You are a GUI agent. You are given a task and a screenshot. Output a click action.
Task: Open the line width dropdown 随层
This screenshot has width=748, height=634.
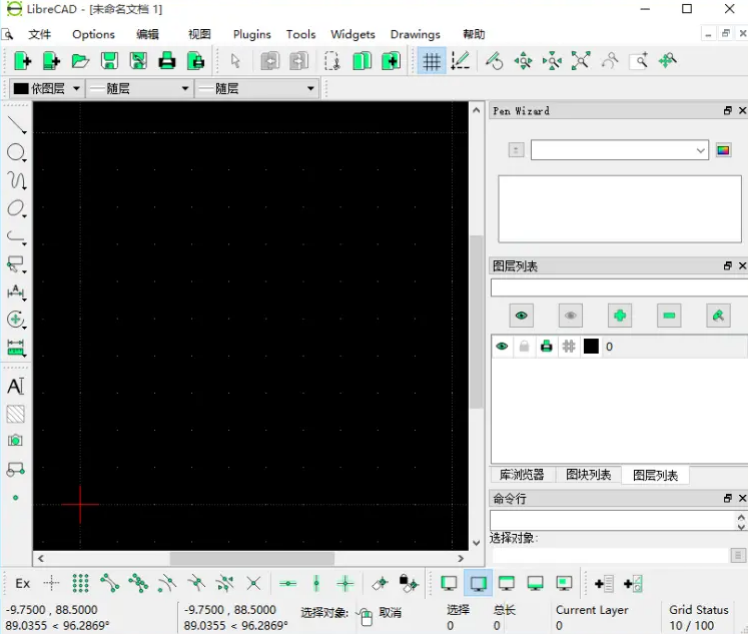coord(140,88)
